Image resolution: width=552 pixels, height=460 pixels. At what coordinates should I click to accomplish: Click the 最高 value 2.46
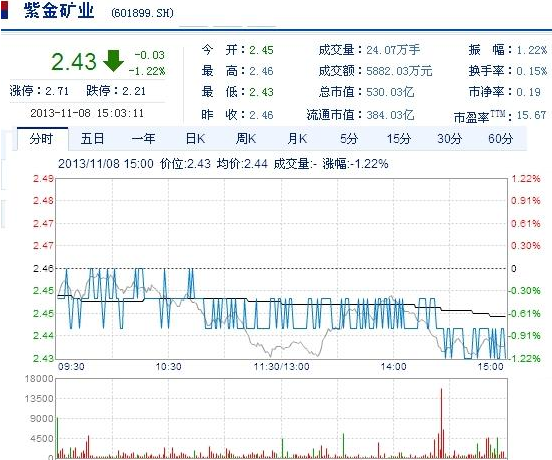coord(261,71)
